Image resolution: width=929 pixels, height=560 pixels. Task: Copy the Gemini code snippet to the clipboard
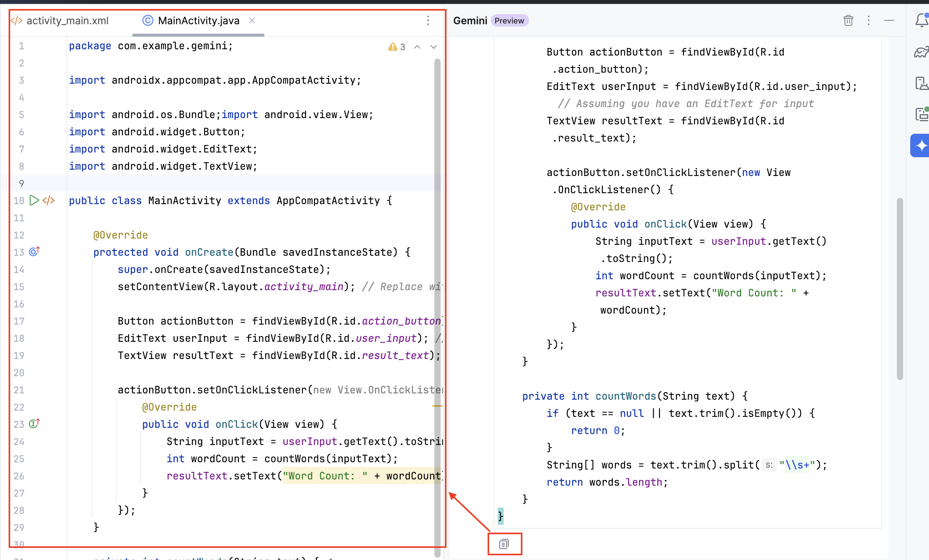pos(504,544)
